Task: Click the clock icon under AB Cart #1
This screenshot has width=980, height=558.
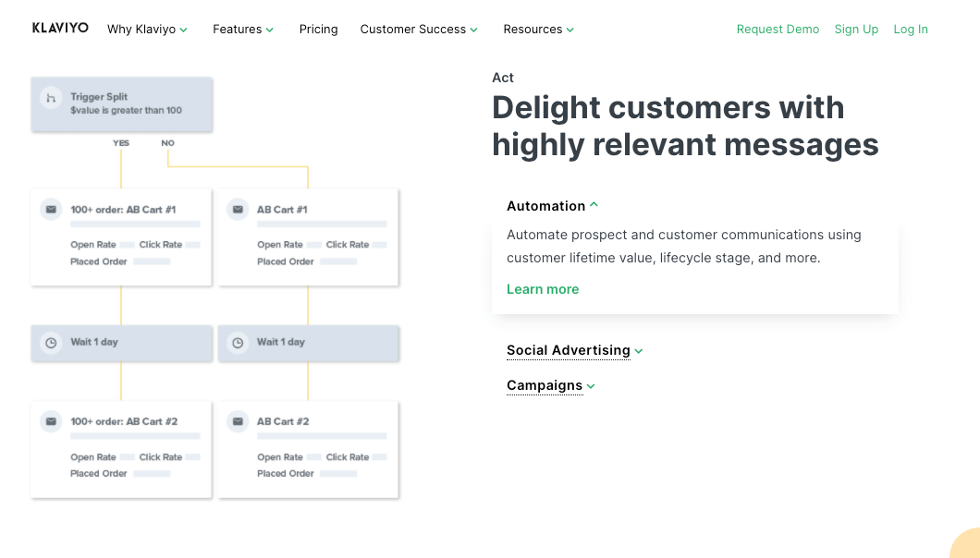Action: [x=238, y=343]
